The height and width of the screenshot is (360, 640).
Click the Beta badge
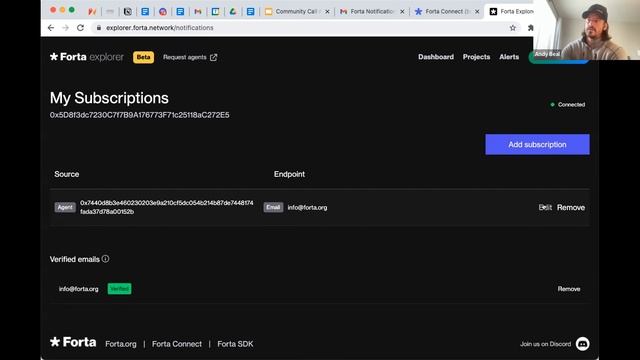pos(143,57)
